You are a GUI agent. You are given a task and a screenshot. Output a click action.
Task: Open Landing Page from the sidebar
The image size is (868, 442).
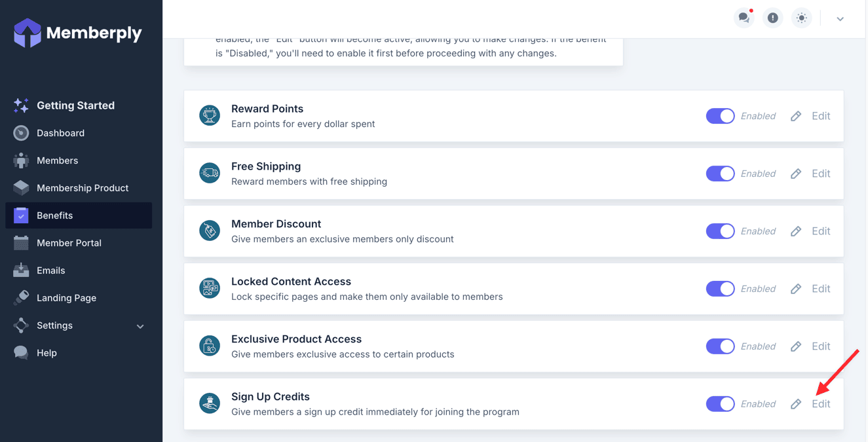[x=66, y=298]
